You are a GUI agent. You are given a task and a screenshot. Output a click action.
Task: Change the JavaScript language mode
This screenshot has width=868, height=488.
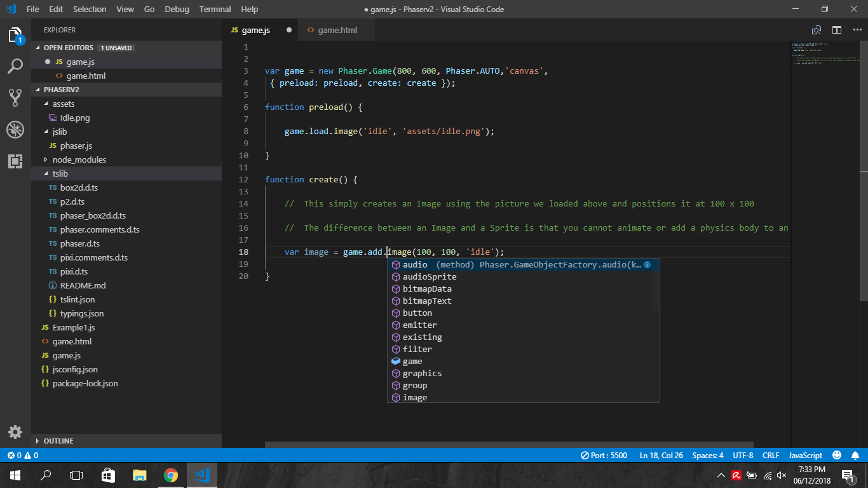click(805, 456)
